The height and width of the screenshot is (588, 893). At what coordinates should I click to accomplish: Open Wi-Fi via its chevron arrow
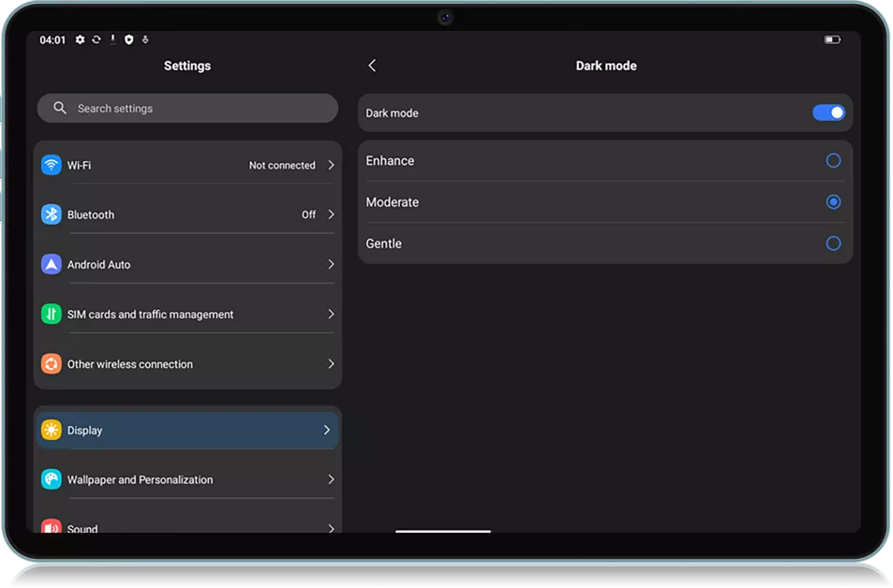[331, 165]
